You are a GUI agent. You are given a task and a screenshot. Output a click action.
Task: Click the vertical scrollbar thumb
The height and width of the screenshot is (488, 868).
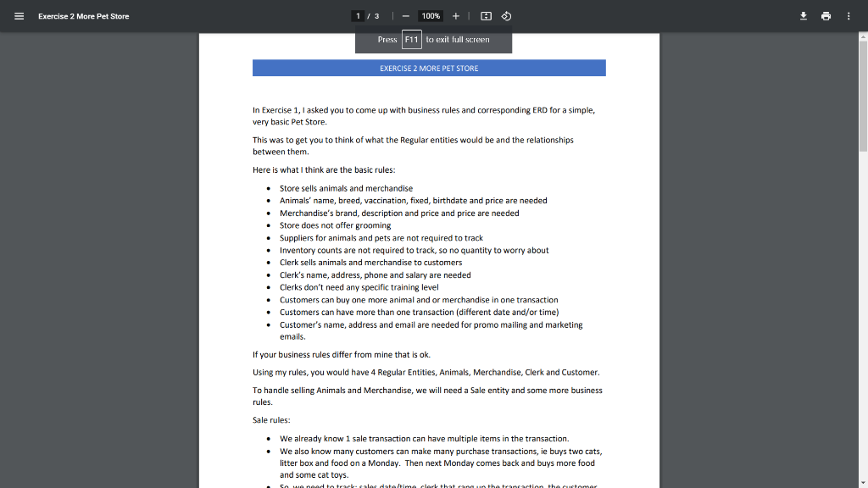point(863,96)
